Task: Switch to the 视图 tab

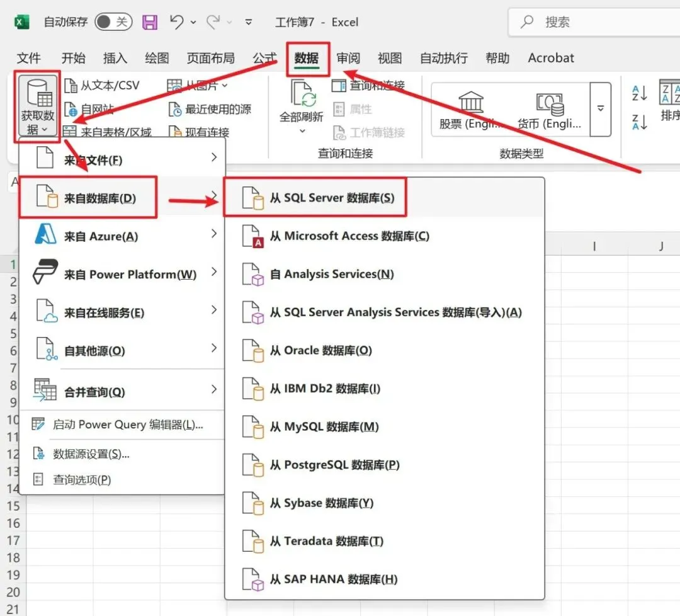Action: [390, 58]
